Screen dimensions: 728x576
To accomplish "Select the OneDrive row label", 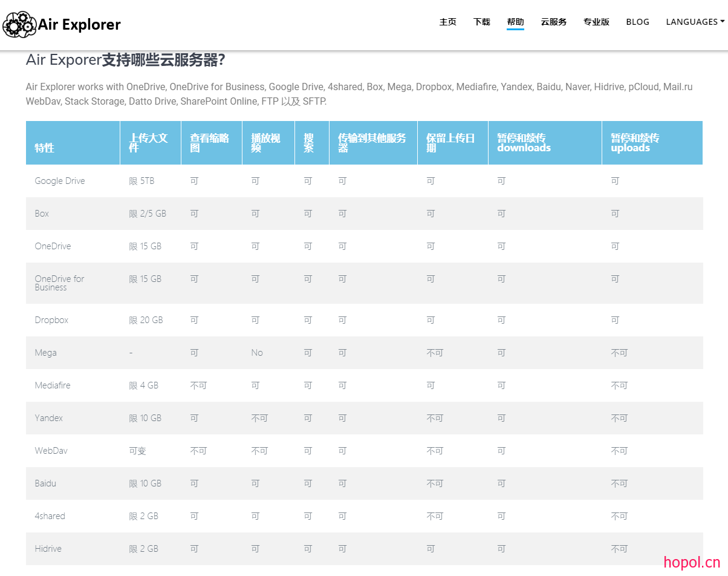I will pyautogui.click(x=53, y=246).
